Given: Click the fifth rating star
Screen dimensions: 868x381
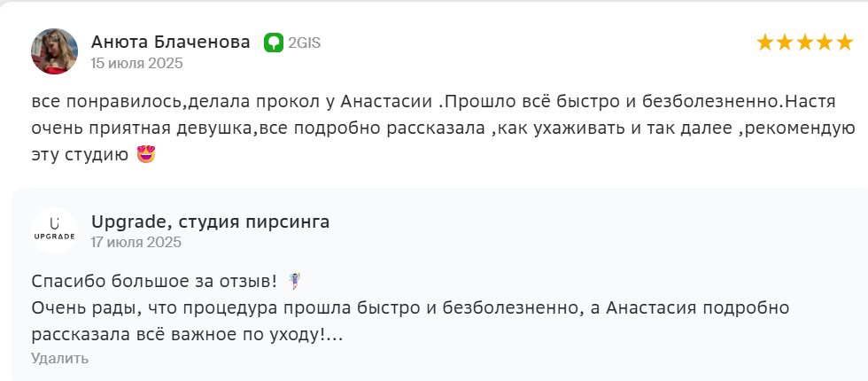Looking at the screenshot, I should coord(847,43).
